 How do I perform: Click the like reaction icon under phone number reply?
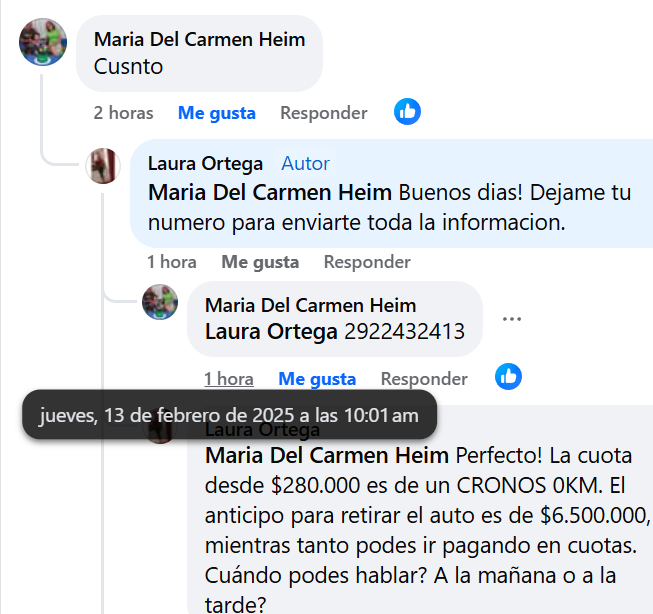(x=509, y=377)
